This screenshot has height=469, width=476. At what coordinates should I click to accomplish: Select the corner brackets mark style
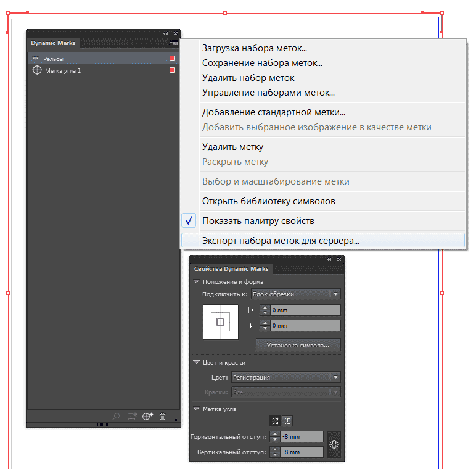click(x=275, y=421)
